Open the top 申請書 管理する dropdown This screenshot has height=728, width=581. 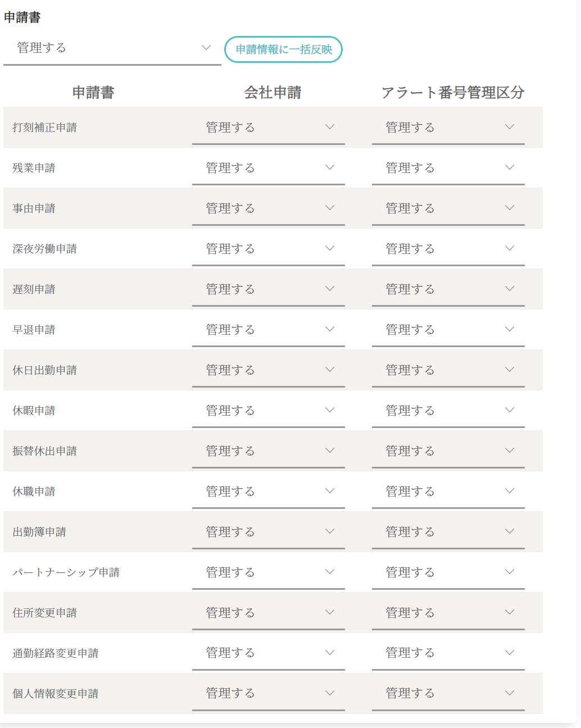112,48
